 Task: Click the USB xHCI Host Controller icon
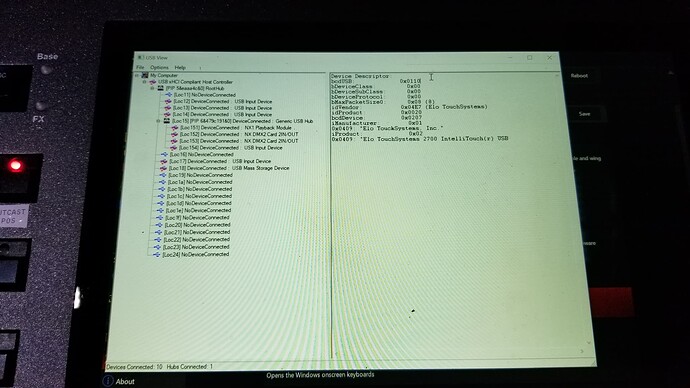click(x=153, y=82)
